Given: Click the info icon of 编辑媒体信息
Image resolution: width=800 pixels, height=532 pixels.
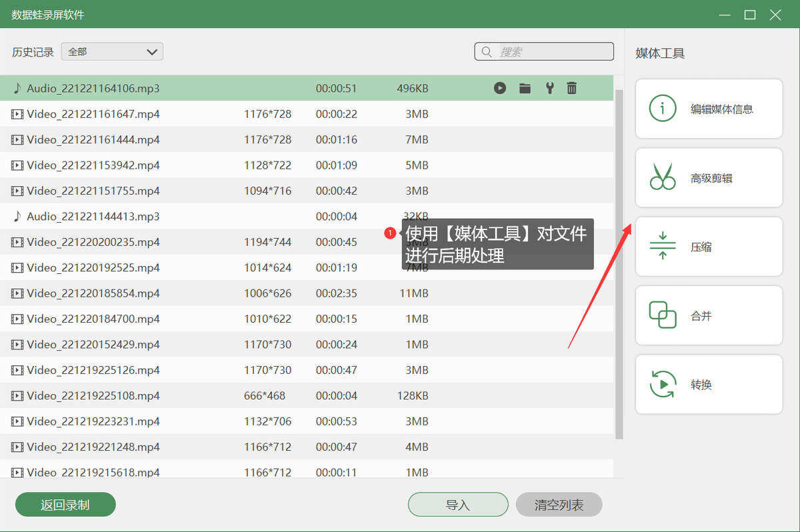Looking at the screenshot, I should [x=663, y=109].
